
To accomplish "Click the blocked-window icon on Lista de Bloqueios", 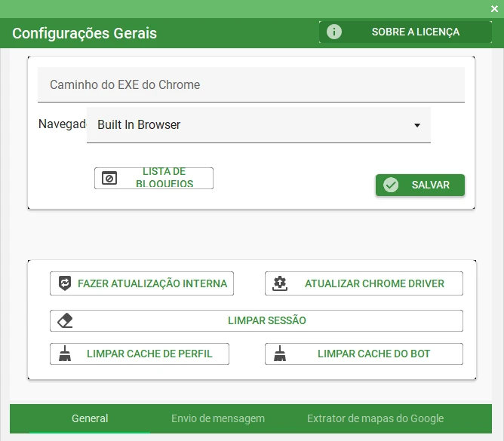I will point(109,179).
